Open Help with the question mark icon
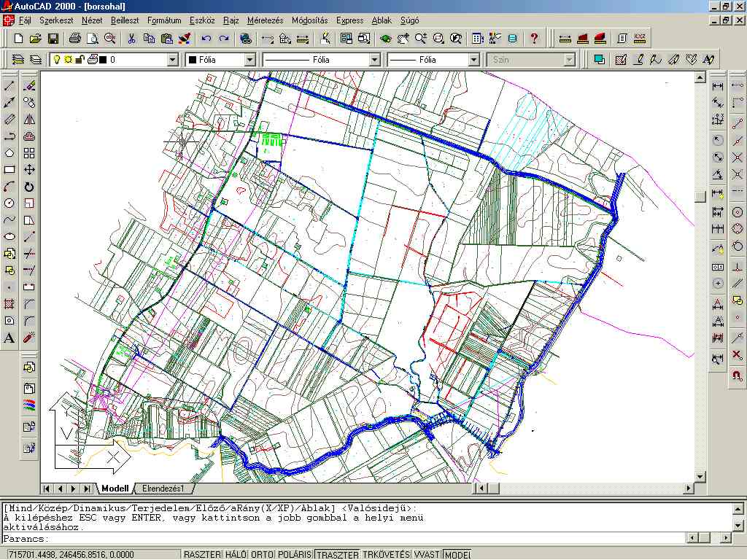Screen dimensions: 747x560 click(x=534, y=38)
